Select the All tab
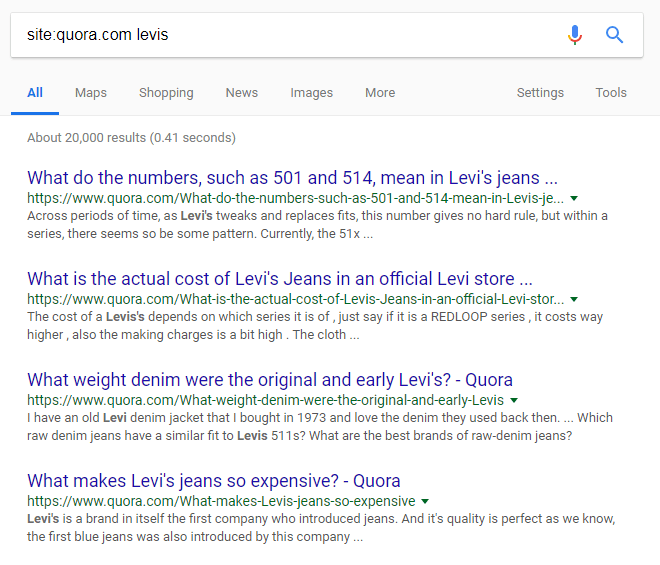 [x=35, y=93]
